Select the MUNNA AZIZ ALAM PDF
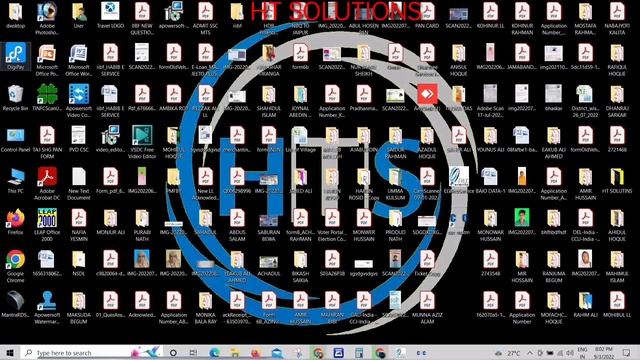This screenshot has width=640, height=360. 427,307
